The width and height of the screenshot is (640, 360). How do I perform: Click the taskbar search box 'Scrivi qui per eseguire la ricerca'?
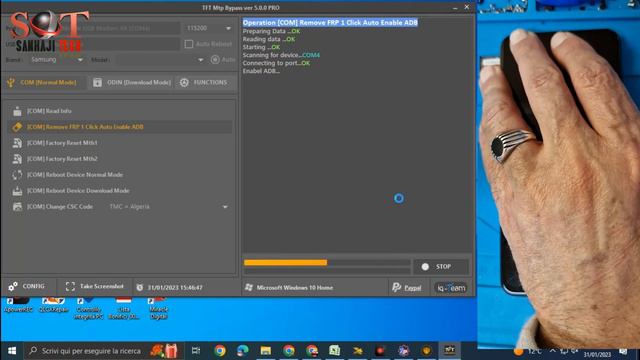tap(104, 351)
